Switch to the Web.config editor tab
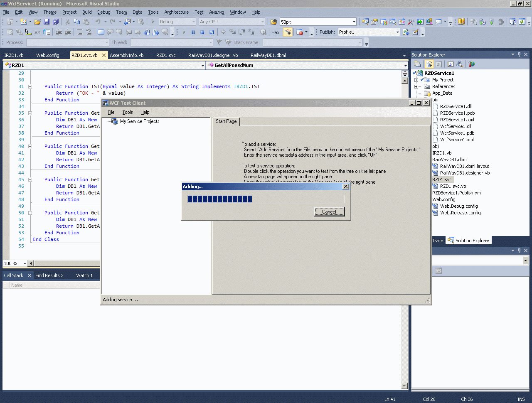Screen dimensions: 532x403 [48, 55]
